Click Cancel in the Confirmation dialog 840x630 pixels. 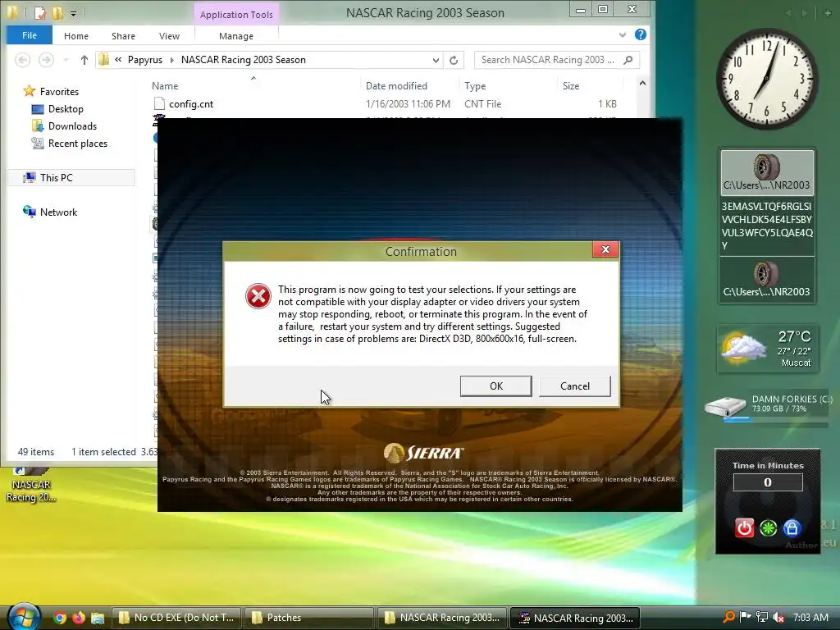tap(574, 386)
